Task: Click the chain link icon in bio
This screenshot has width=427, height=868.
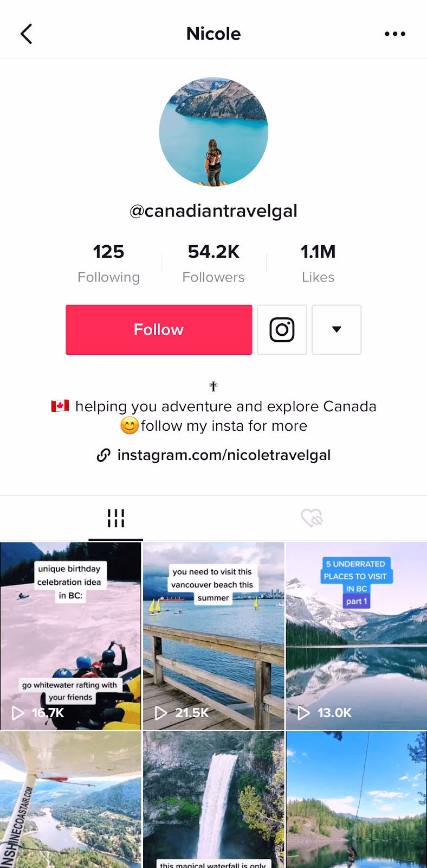Action: (x=103, y=455)
